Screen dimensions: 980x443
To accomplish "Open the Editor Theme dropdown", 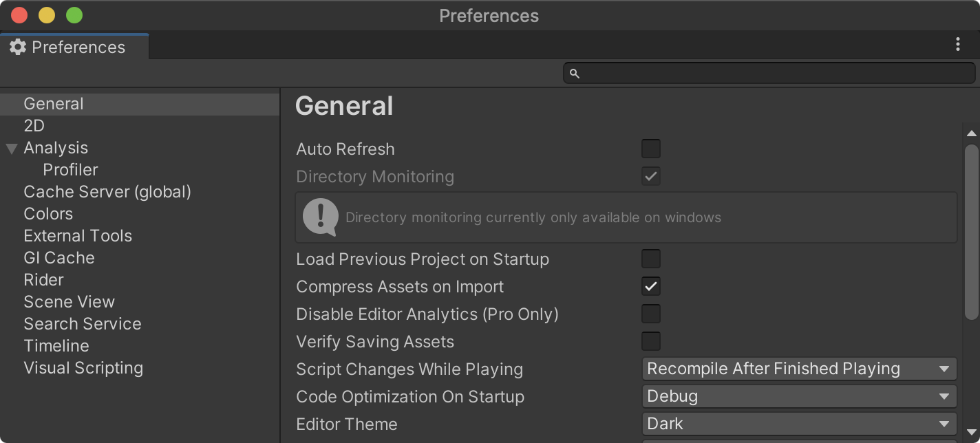I will [x=799, y=424].
